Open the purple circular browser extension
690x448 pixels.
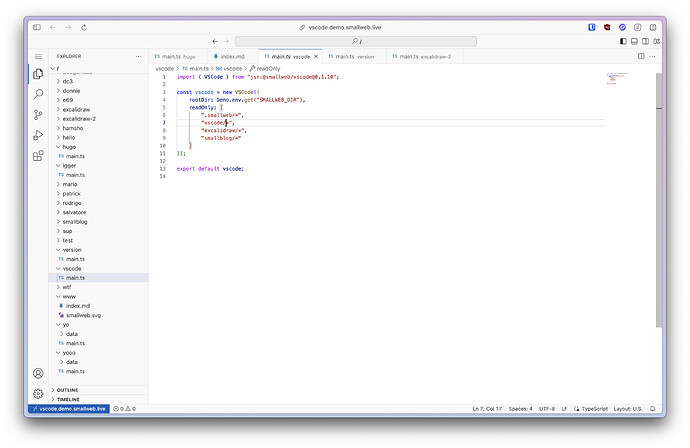point(622,27)
